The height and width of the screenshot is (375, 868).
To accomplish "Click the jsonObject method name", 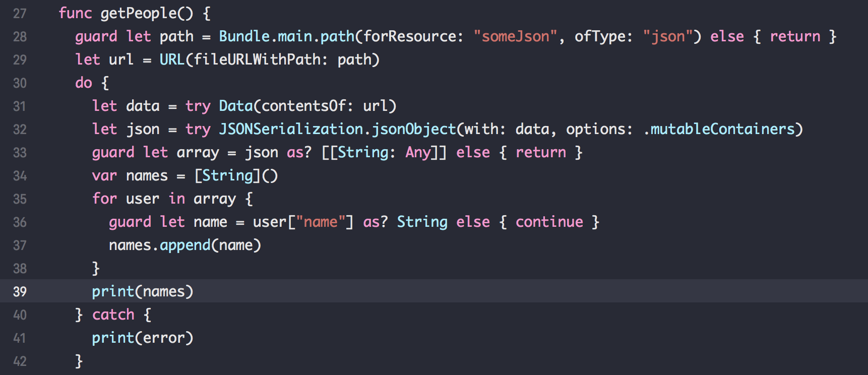I will tap(414, 130).
